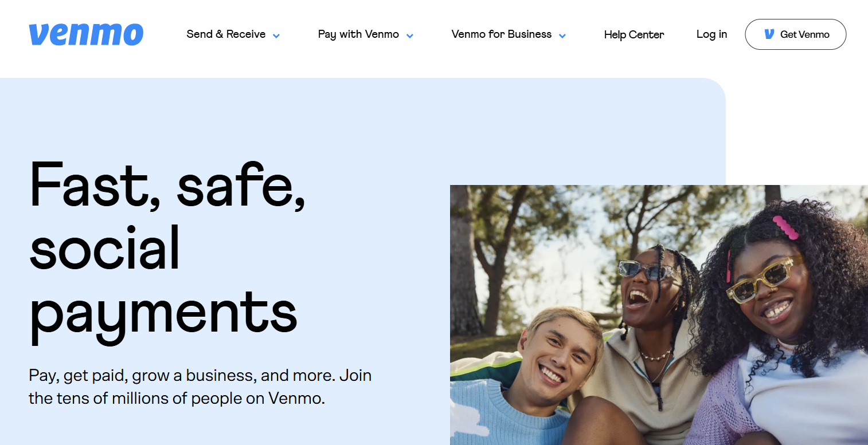Expand the Venmo for Business chevron arrow

click(562, 36)
